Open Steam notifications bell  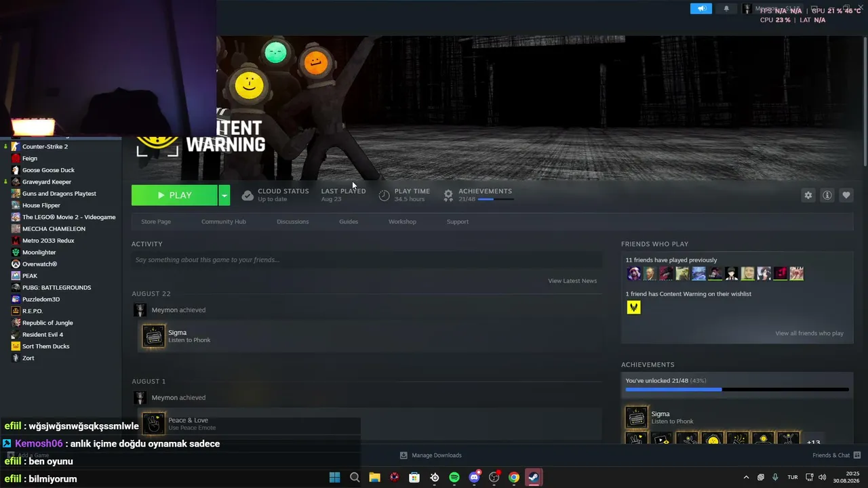pyautogui.click(x=726, y=9)
